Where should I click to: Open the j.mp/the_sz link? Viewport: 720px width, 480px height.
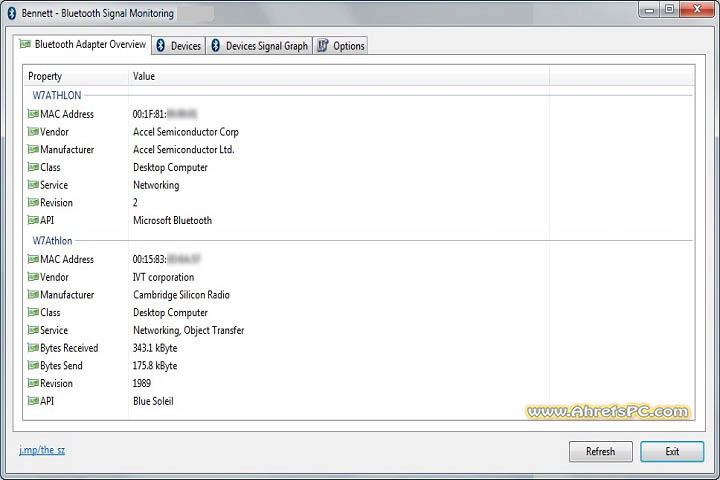[x=42, y=450]
